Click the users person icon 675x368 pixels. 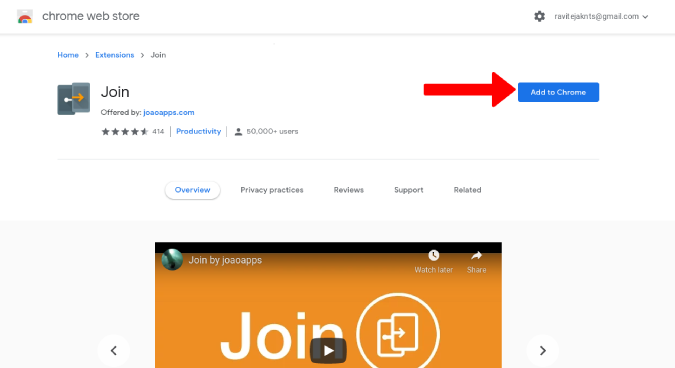[x=238, y=132]
